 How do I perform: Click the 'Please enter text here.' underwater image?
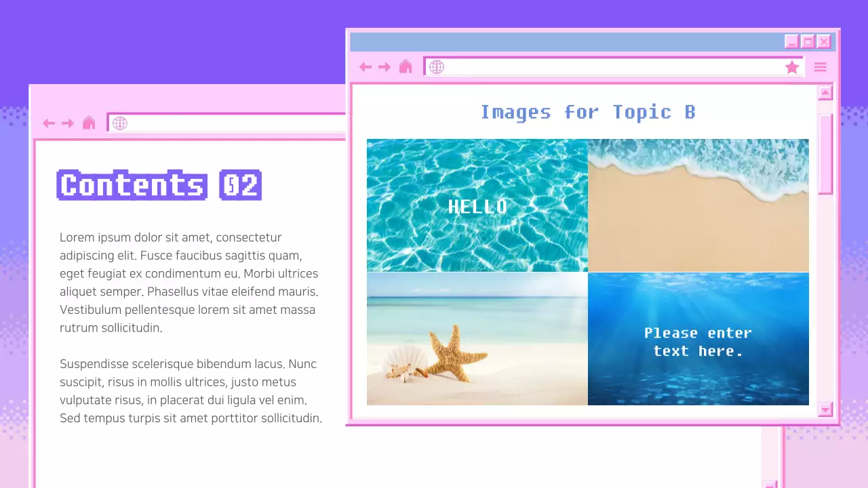point(698,339)
